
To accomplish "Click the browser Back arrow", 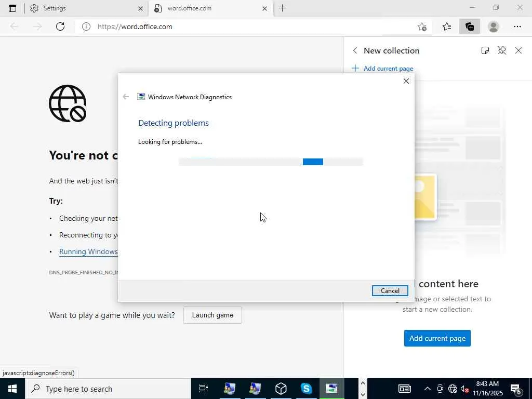I will point(14,26).
